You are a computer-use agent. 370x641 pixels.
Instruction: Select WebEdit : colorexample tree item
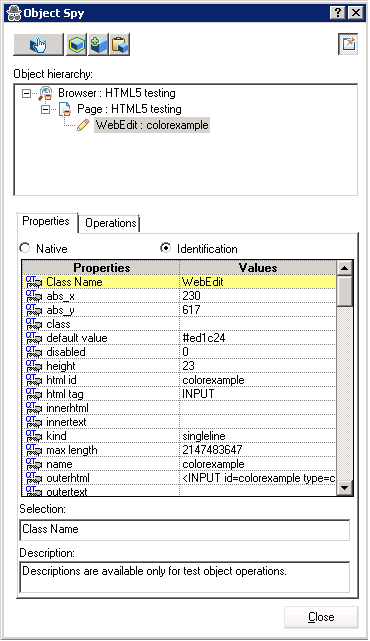152,125
